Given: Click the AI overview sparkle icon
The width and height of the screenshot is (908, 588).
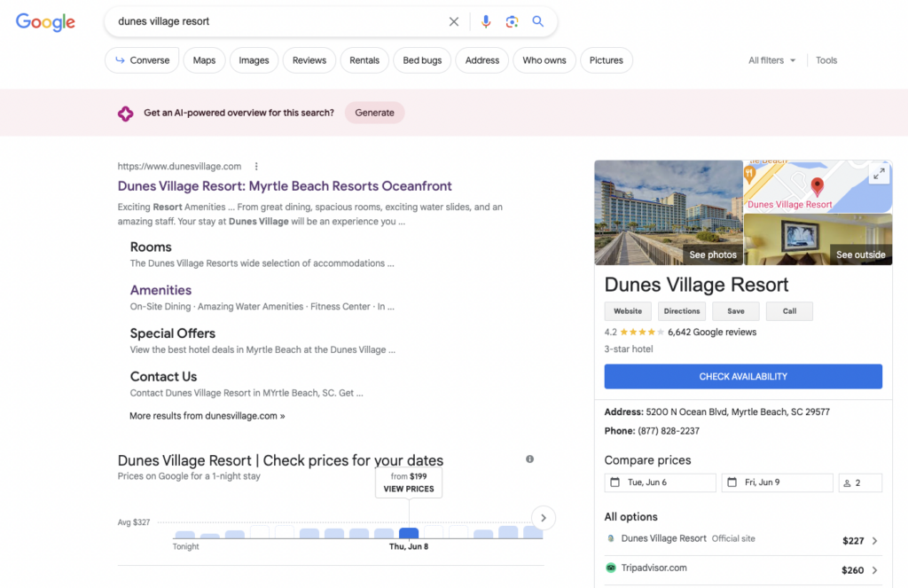Looking at the screenshot, I should 126,113.
